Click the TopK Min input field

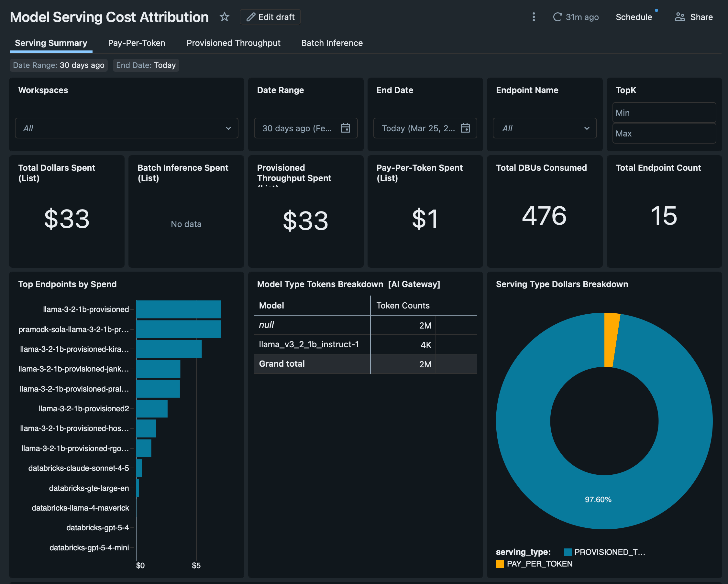pyautogui.click(x=664, y=113)
